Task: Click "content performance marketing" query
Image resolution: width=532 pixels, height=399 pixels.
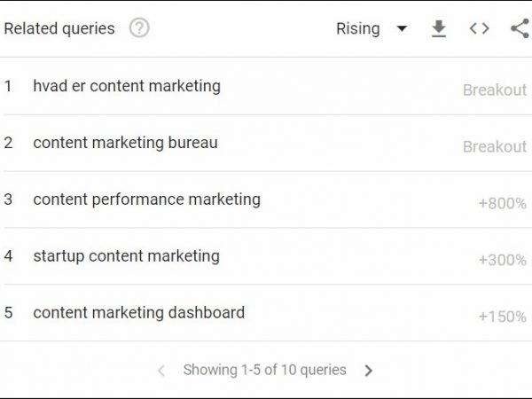Action: click(146, 199)
